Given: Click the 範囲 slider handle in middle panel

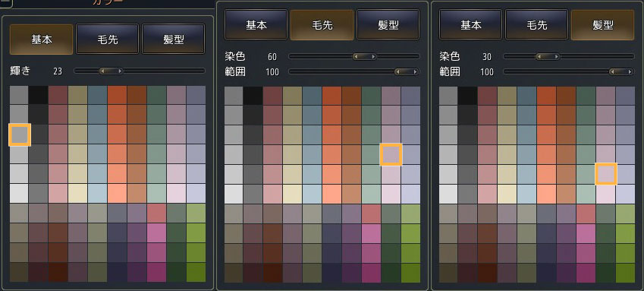Looking at the screenshot, I should click(406, 71).
